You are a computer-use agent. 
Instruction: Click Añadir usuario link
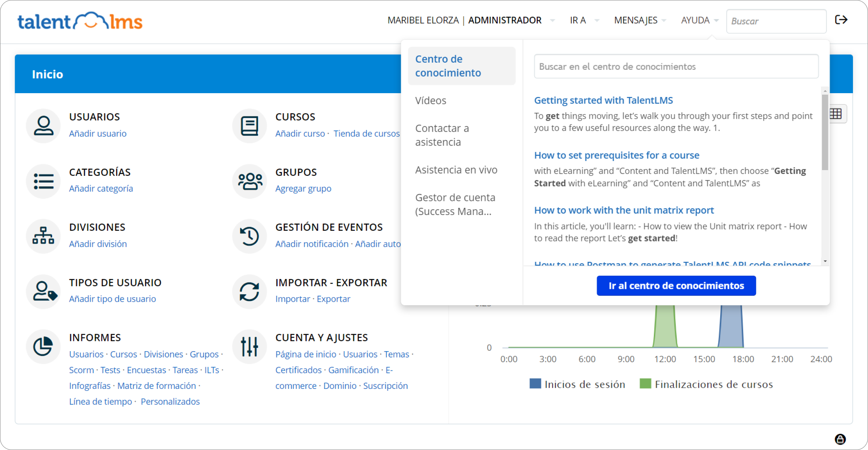point(98,134)
